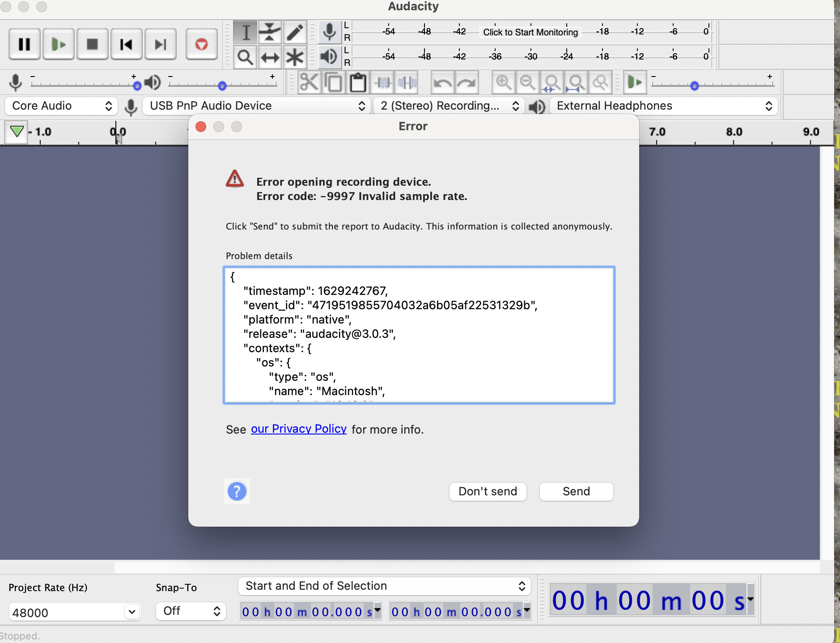The width and height of the screenshot is (840, 643).
Task: Click the recording meter microphone icon
Action: [x=330, y=32]
